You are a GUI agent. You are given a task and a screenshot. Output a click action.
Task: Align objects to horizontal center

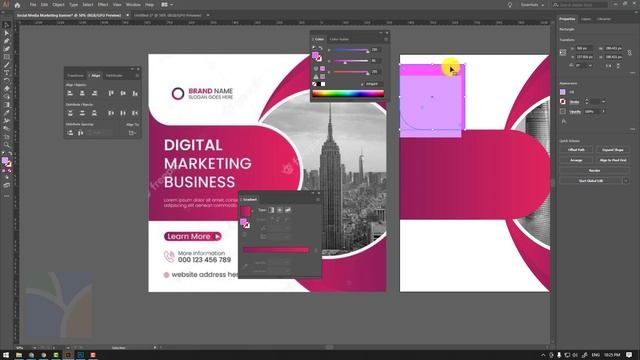82,93
